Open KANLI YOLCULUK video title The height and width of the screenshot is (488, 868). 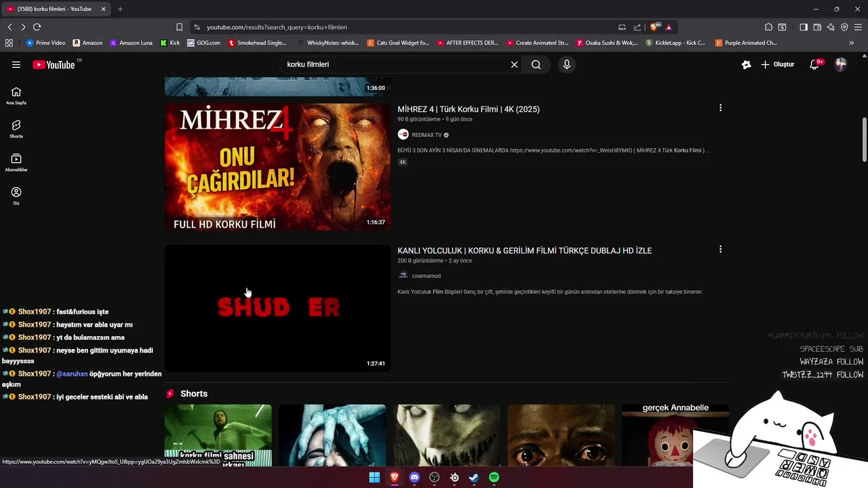pos(524,251)
